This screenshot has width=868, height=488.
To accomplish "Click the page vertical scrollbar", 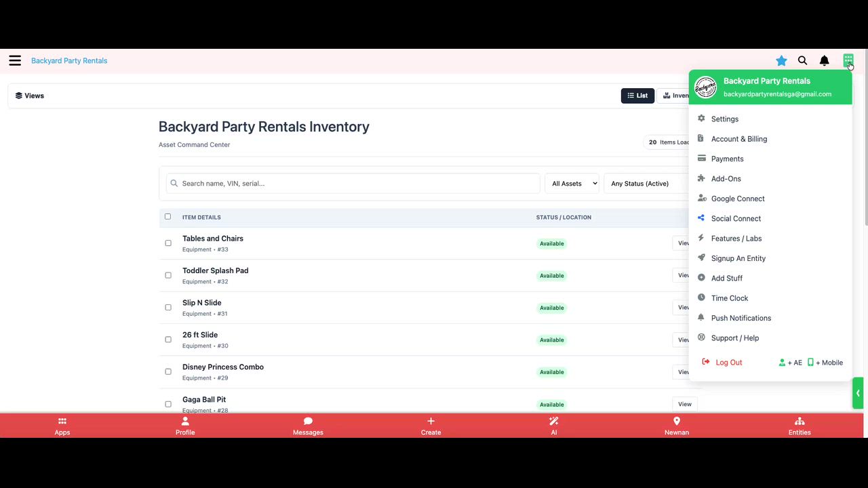I will pos(865,136).
